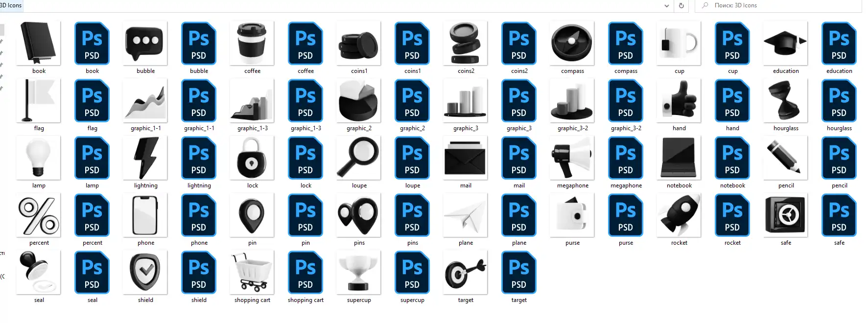The image size is (868, 323).
Task: Select the lightning PSD file icon
Action: 199,158
